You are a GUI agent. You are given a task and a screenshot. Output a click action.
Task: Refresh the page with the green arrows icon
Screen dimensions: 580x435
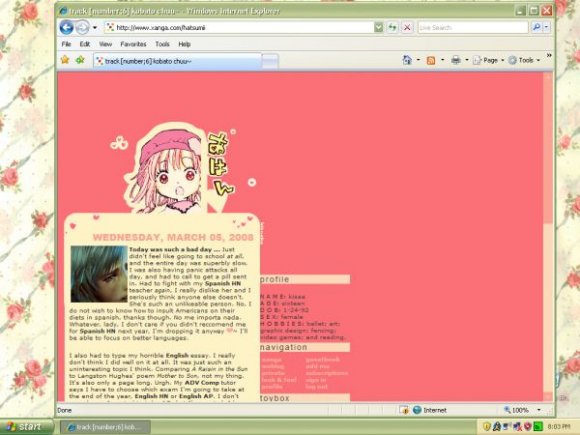(392, 27)
